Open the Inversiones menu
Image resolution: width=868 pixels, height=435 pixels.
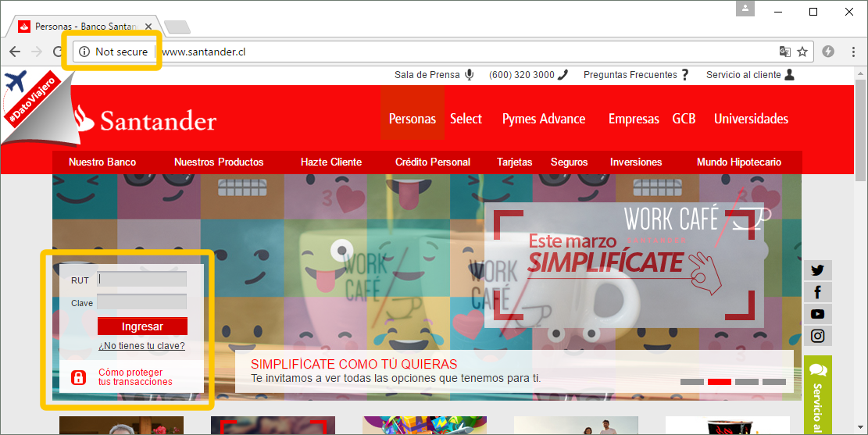(x=636, y=162)
